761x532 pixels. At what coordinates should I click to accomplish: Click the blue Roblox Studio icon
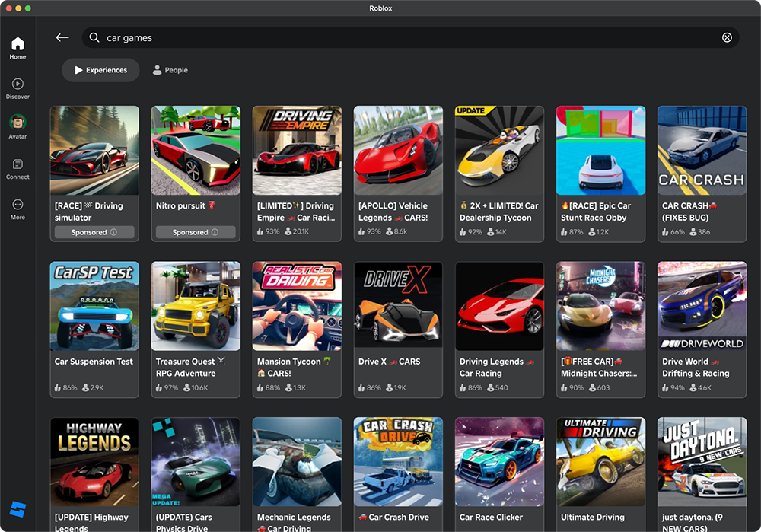(18, 509)
